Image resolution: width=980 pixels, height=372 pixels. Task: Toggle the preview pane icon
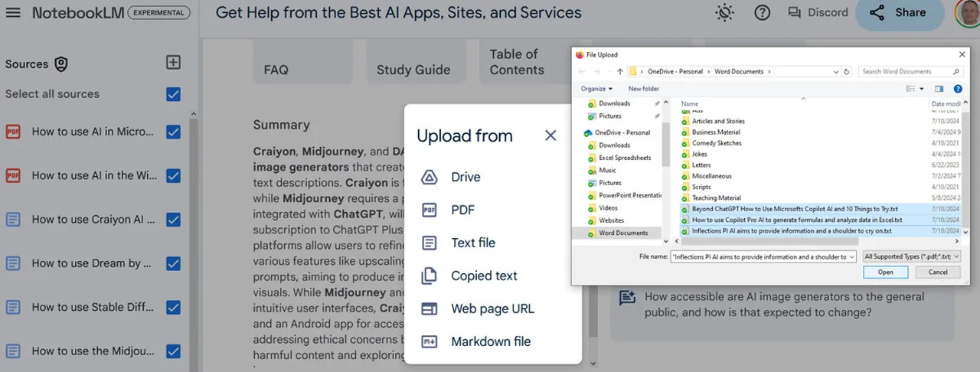(939, 89)
